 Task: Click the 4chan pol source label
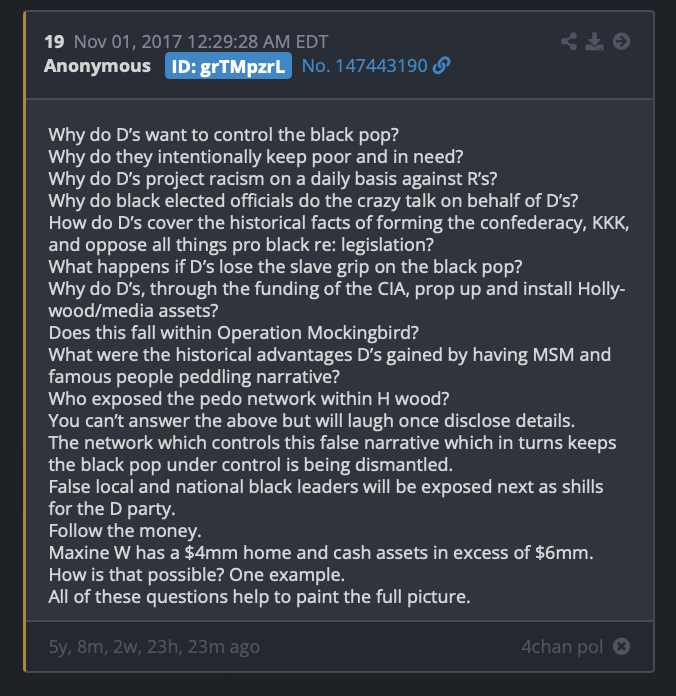tap(562, 647)
